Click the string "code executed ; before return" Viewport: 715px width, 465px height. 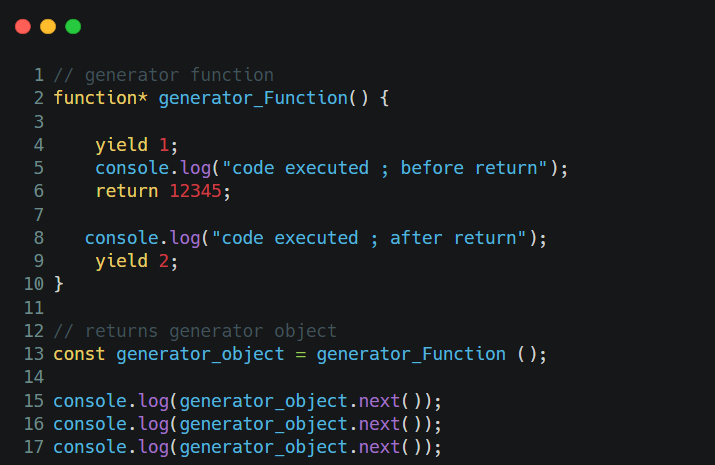click(384, 168)
